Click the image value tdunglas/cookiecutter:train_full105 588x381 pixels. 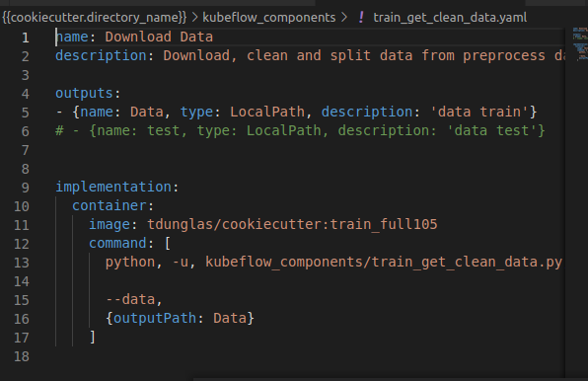(292, 224)
